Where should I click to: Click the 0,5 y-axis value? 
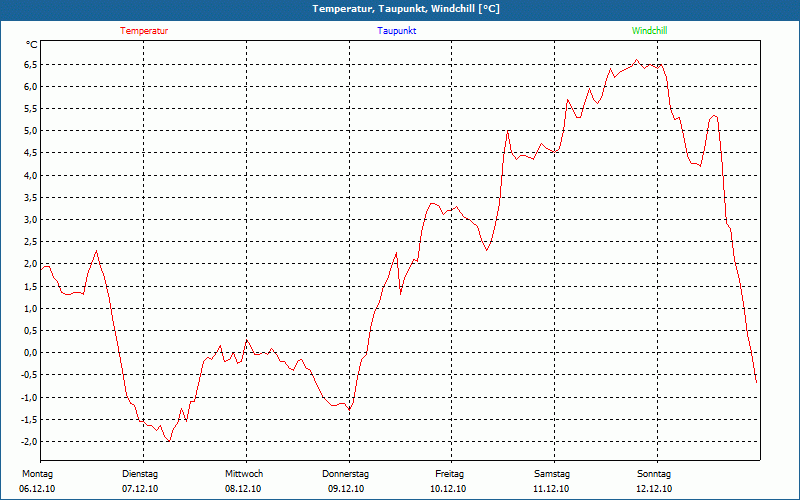[x=30, y=331]
